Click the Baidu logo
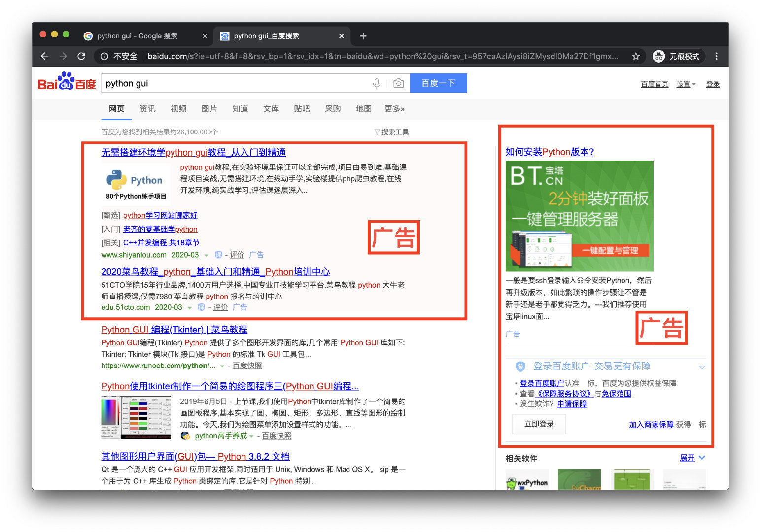 [67, 82]
